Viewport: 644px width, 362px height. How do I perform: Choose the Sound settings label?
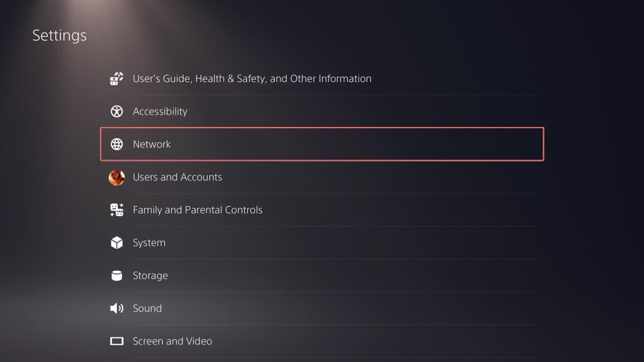click(147, 308)
